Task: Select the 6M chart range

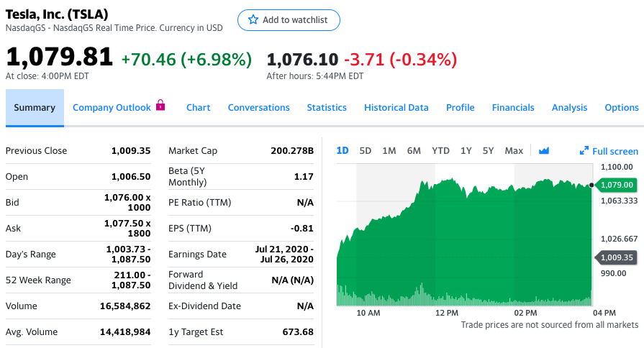Action: pyautogui.click(x=414, y=150)
